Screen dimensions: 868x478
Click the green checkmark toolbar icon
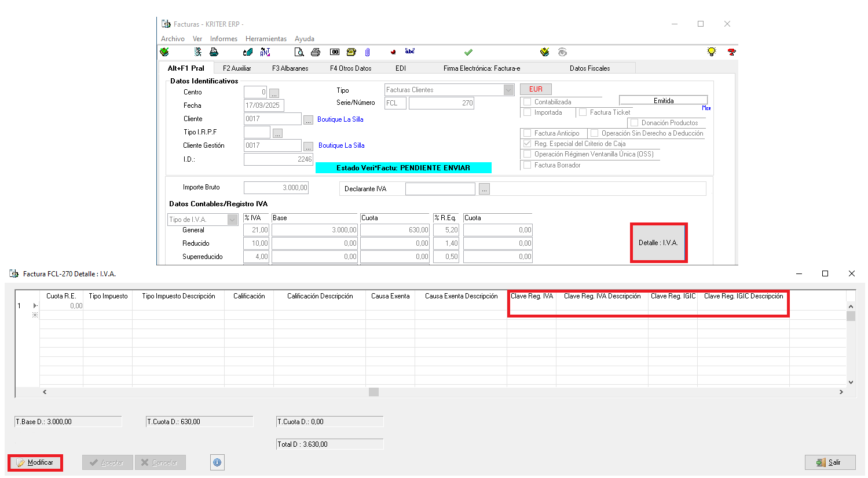tap(468, 52)
